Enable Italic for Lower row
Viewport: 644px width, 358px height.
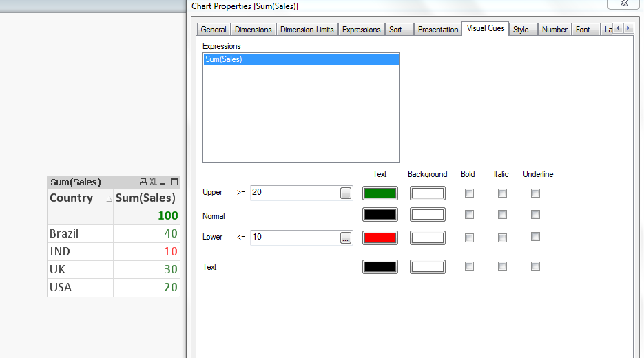pyautogui.click(x=502, y=238)
